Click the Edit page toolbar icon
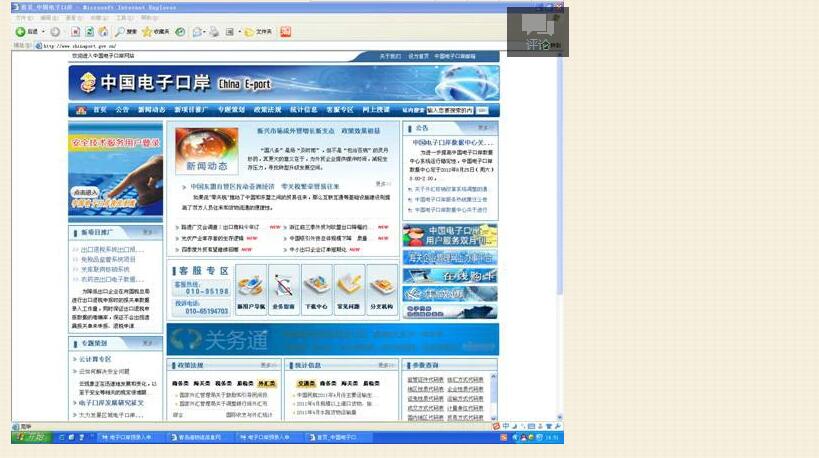Screen dimensions: 819x458 click(229, 32)
